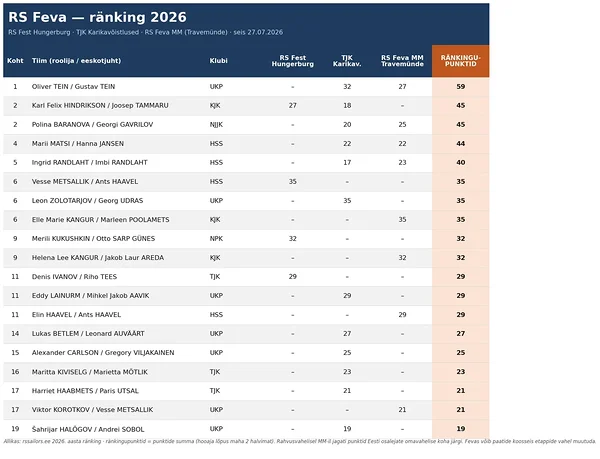Select Leon ZOLOTARJOV / Georg UDRAS row
This screenshot has width=600, height=459.
pos(246,201)
